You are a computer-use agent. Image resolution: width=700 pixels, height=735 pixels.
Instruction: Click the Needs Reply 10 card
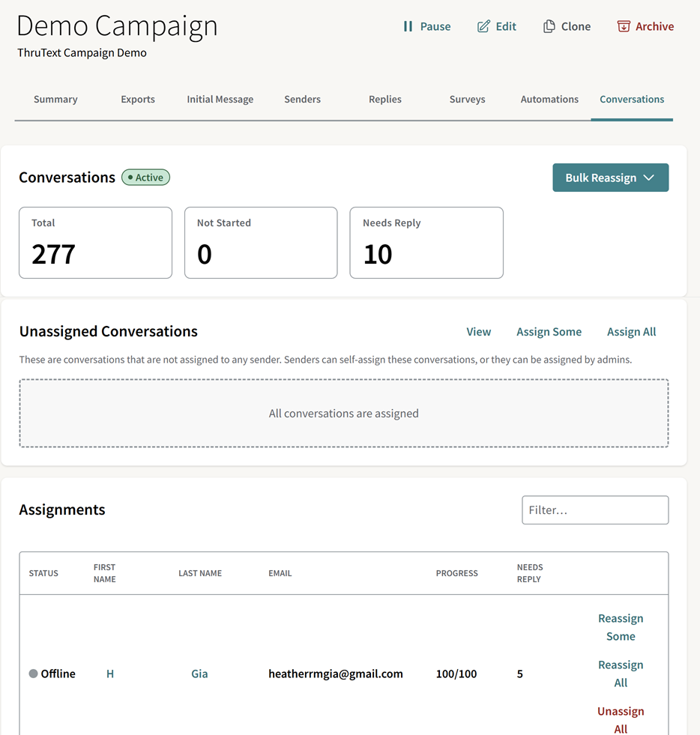[426, 243]
